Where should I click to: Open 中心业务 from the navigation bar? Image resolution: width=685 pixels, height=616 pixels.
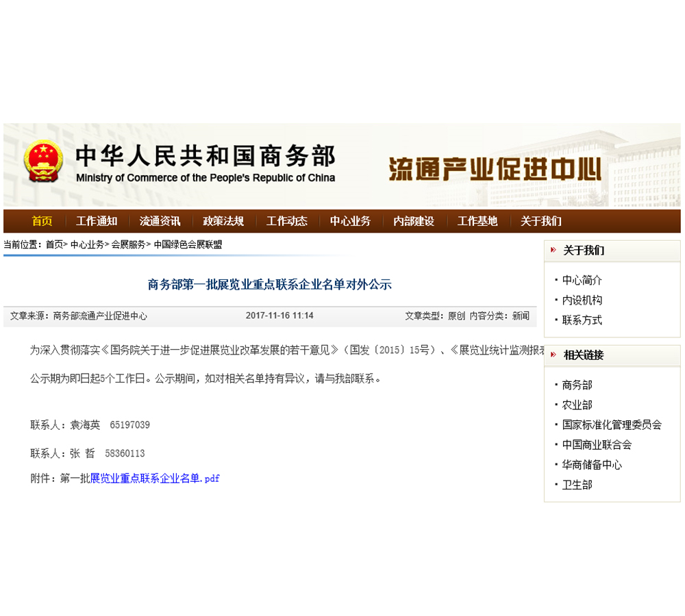350,221
